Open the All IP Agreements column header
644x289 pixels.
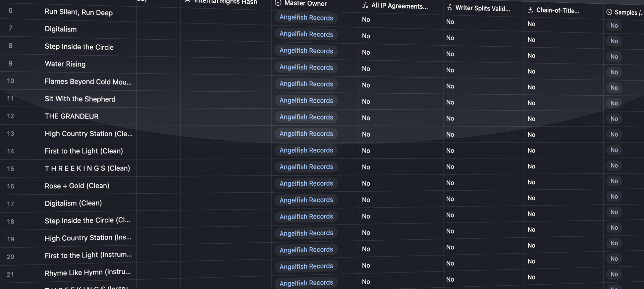pos(399,6)
